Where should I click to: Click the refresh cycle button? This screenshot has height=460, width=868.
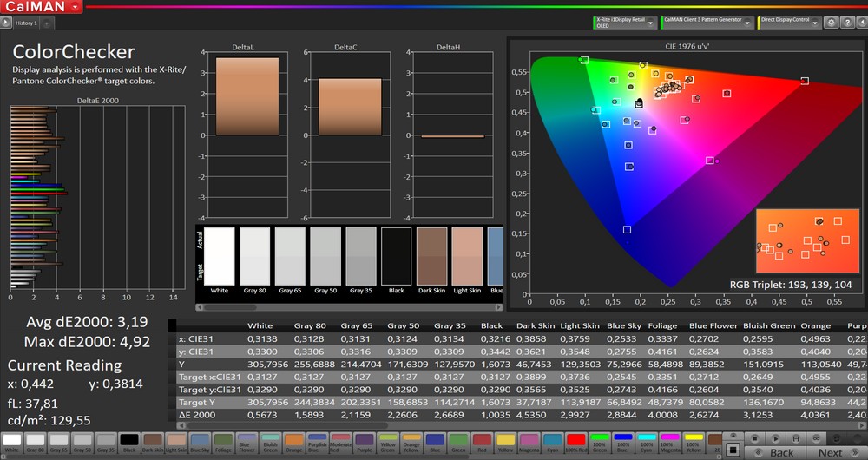(x=837, y=438)
